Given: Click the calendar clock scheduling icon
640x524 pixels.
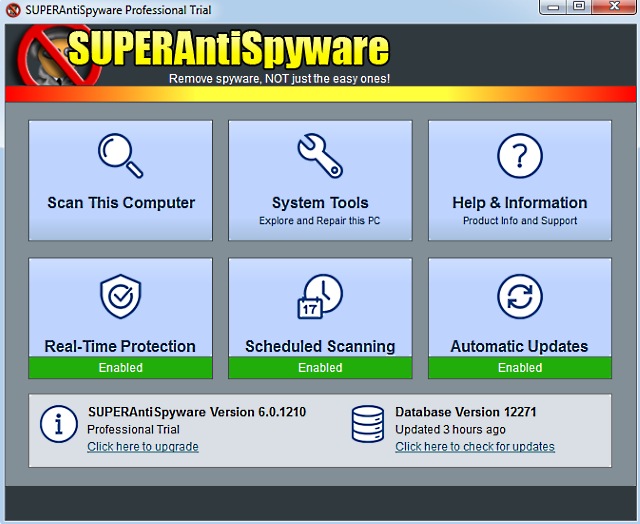Looking at the screenshot, I should 320,296.
